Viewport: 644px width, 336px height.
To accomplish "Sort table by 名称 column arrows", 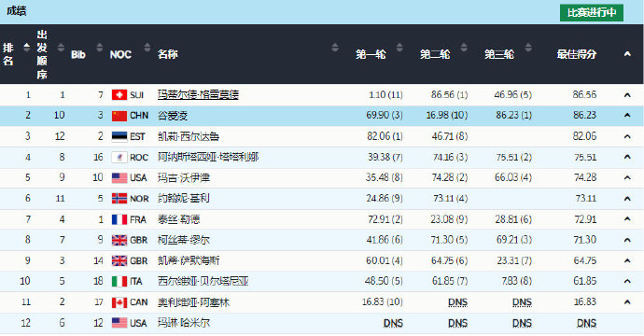I will click(x=335, y=48).
